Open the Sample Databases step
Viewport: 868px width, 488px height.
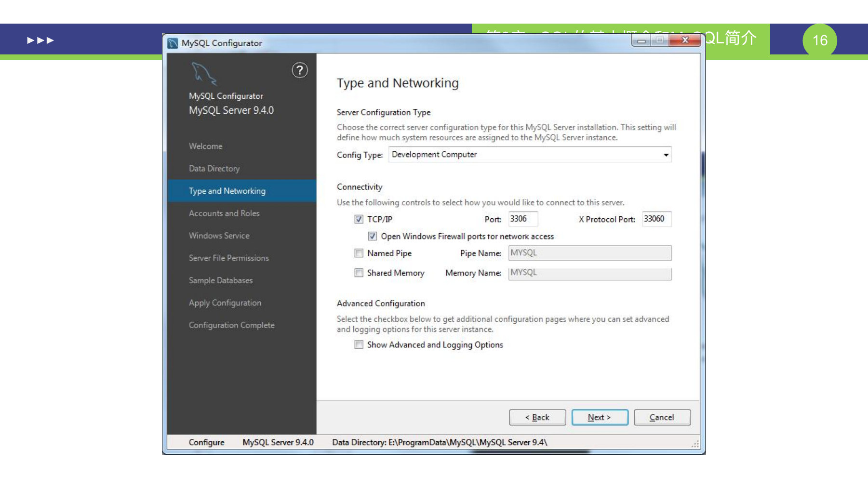click(x=221, y=280)
